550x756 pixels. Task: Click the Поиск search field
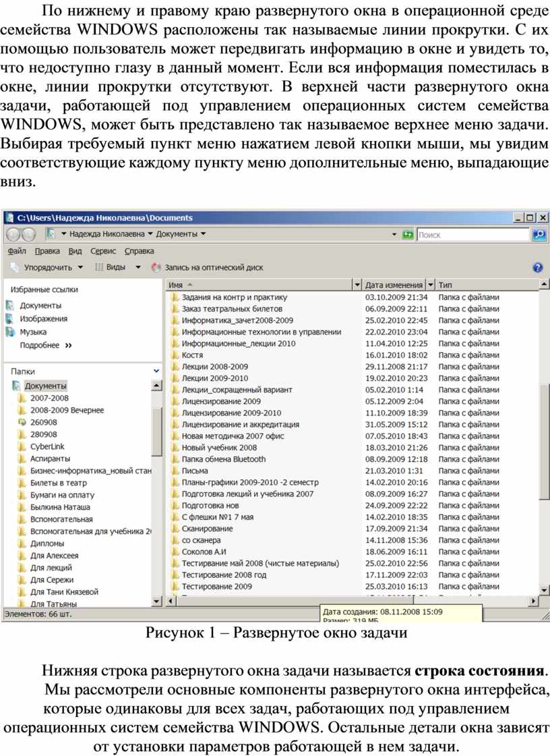pyautogui.click(x=473, y=235)
